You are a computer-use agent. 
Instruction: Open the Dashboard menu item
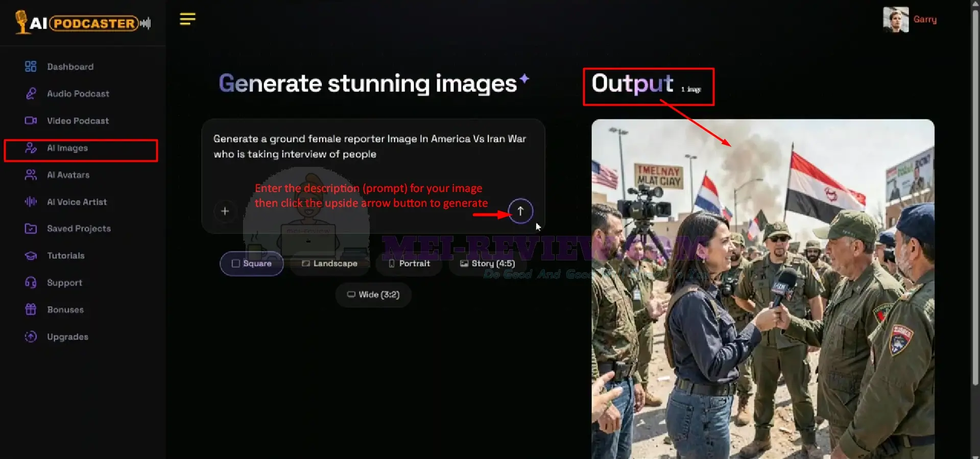coord(70,66)
